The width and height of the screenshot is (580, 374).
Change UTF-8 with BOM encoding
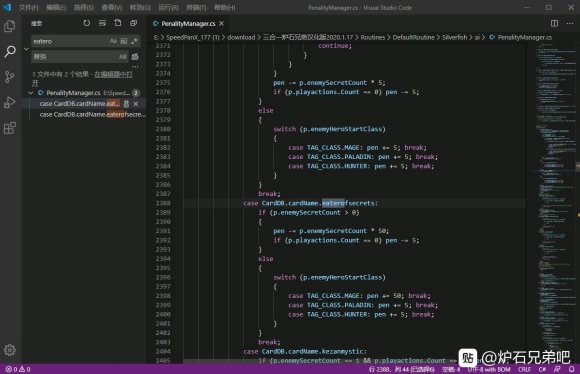tap(489, 369)
